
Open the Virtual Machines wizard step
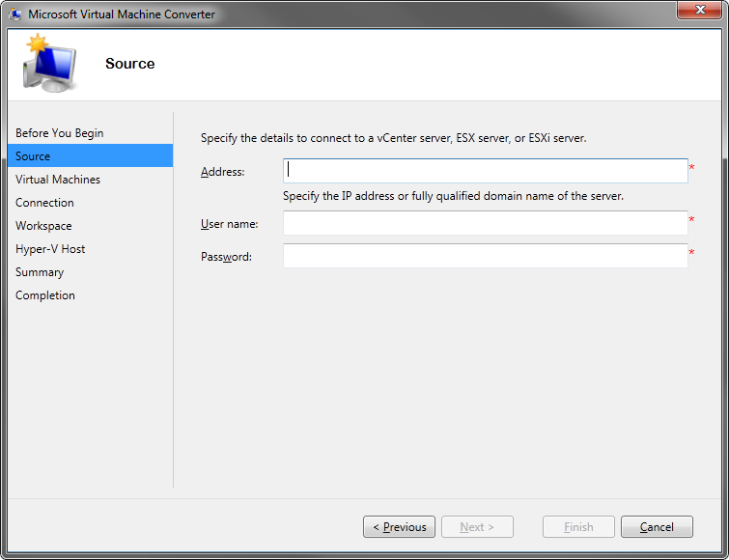[58, 180]
